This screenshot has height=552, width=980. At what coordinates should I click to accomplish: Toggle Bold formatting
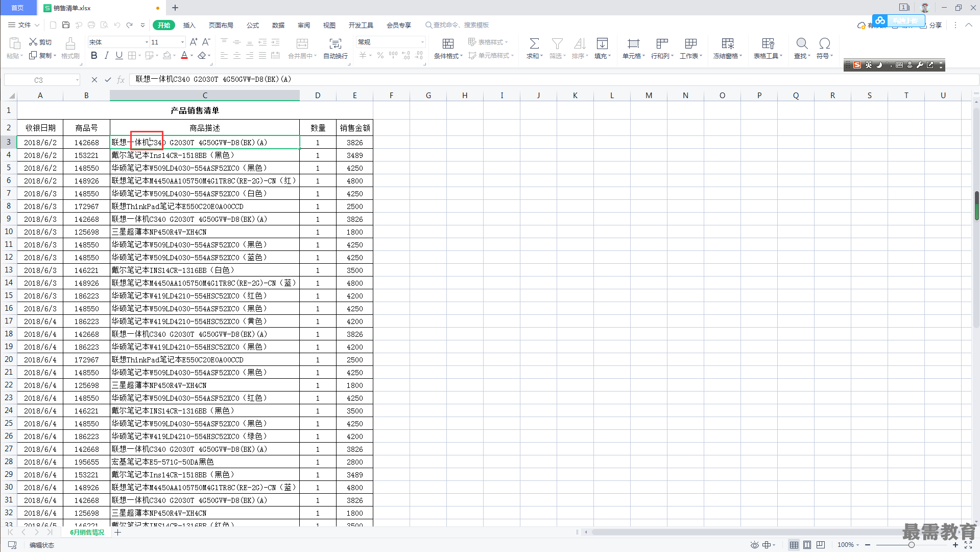pos(94,55)
